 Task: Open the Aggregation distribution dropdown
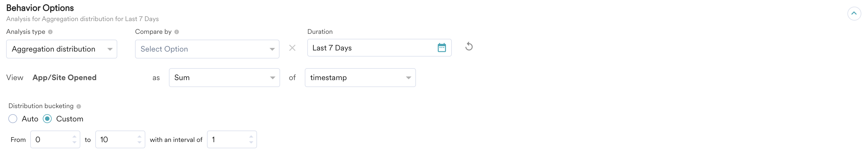click(x=61, y=49)
